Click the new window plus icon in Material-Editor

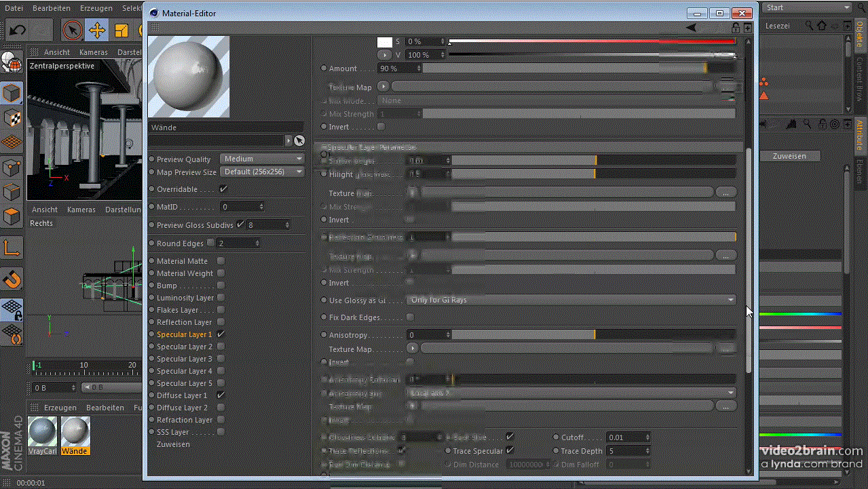(747, 28)
